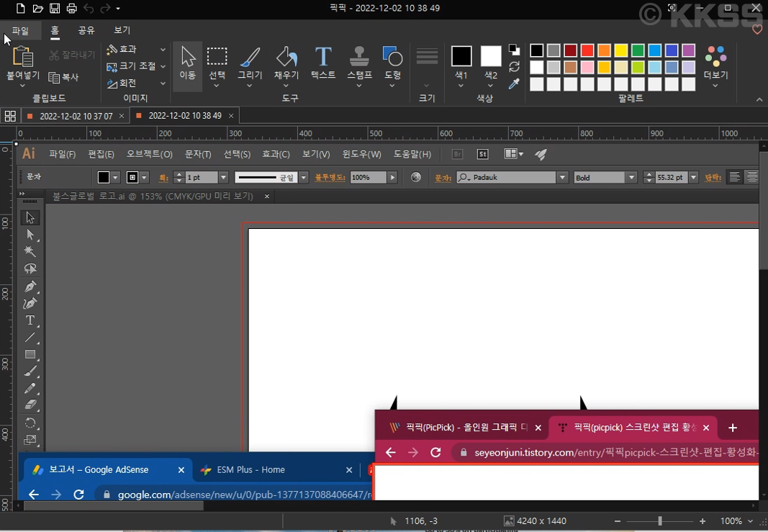Zoom in with the plus button
This screenshot has height=532, width=768.
(703, 521)
